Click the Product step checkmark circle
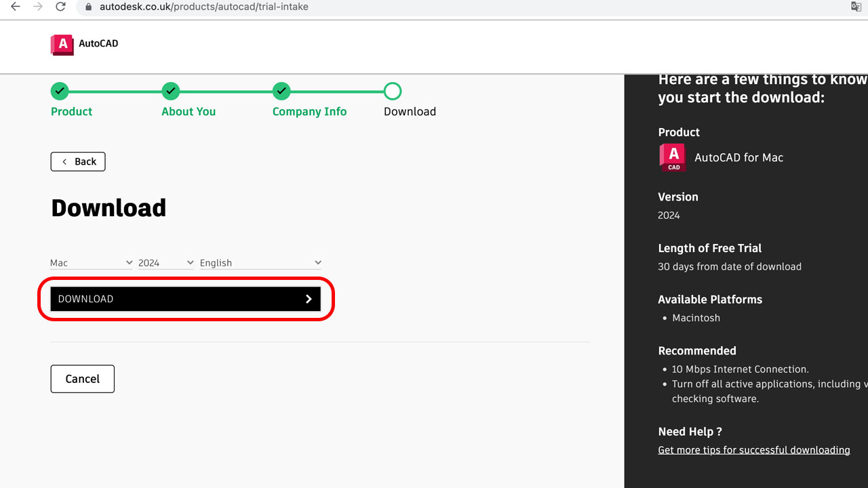868x488 pixels. pyautogui.click(x=60, y=91)
